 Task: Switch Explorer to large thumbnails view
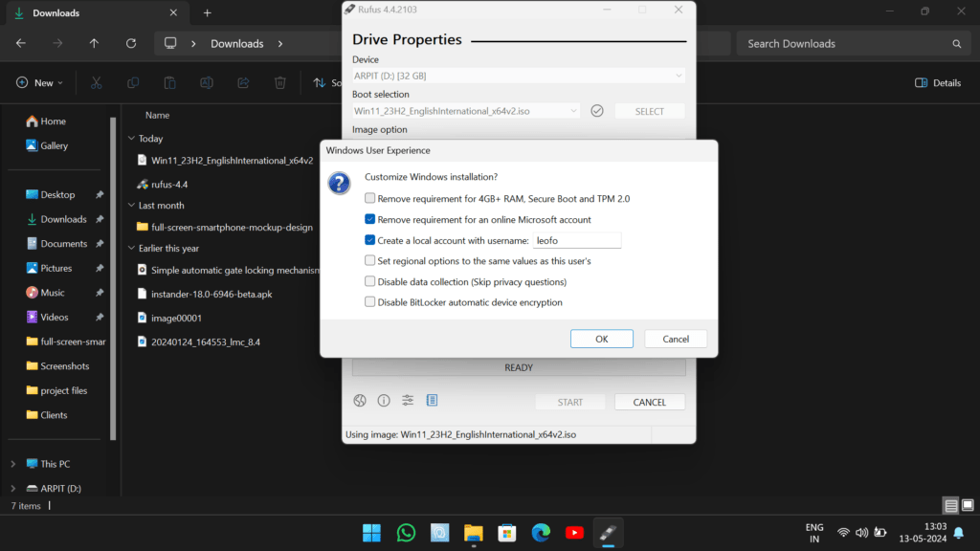pyautogui.click(x=968, y=505)
